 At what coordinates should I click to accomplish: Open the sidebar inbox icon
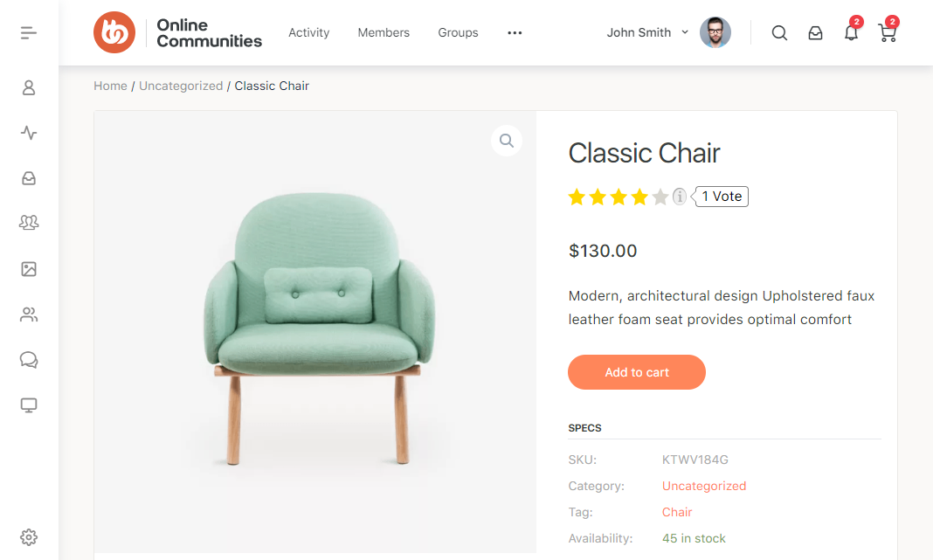(29, 178)
